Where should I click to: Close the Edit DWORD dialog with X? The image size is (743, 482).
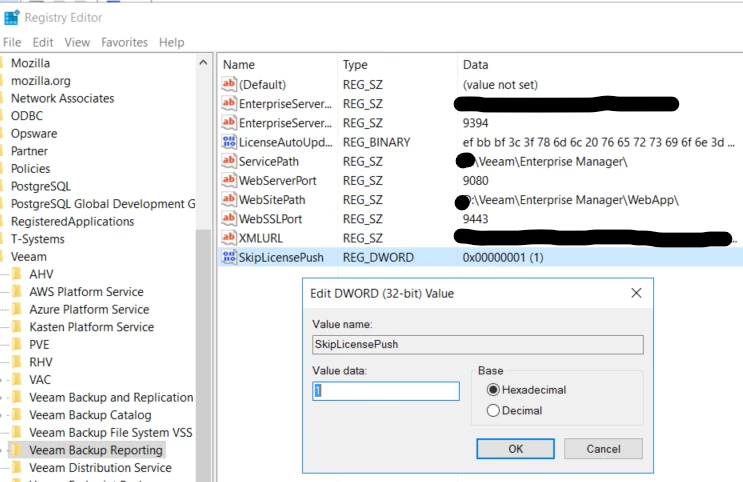pyautogui.click(x=636, y=293)
